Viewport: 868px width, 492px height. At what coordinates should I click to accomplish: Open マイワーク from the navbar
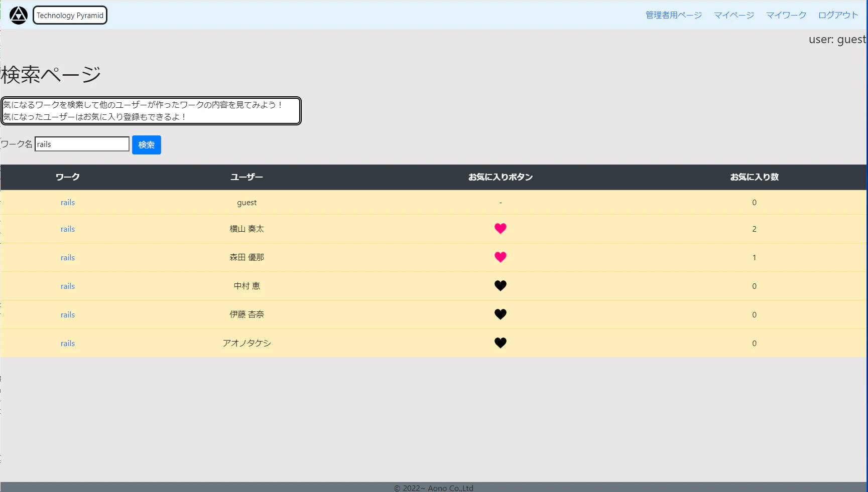(x=786, y=15)
